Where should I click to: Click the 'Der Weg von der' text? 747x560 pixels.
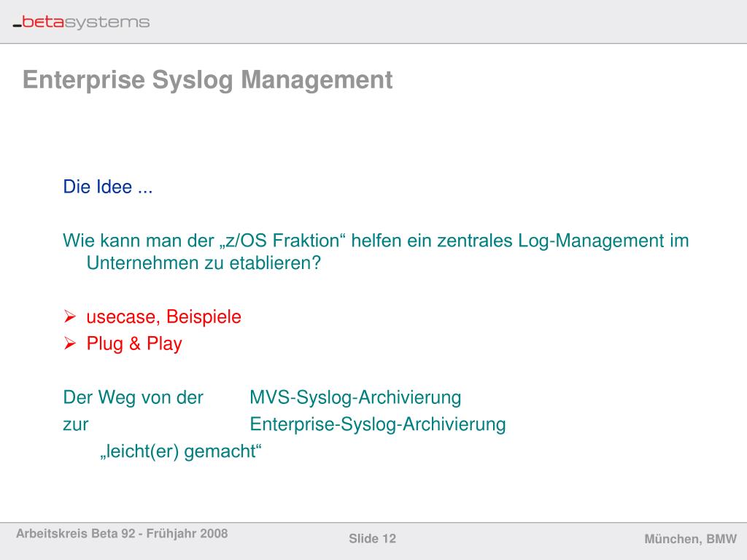(133, 397)
